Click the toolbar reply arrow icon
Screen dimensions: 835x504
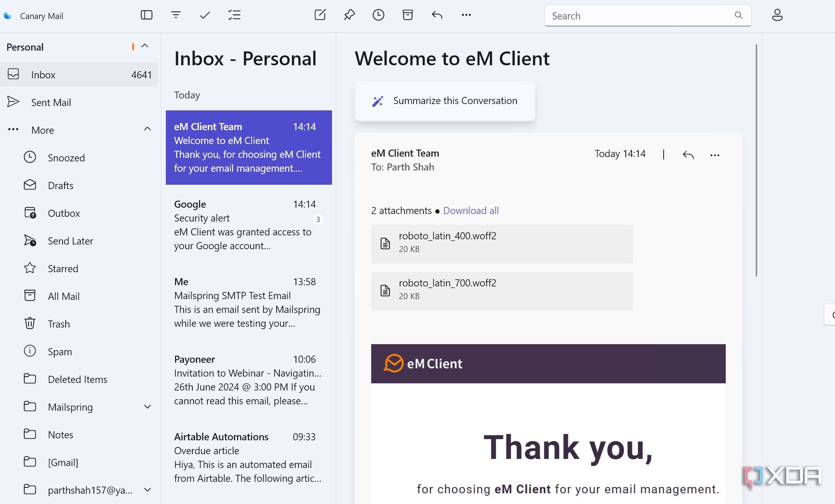tap(437, 15)
